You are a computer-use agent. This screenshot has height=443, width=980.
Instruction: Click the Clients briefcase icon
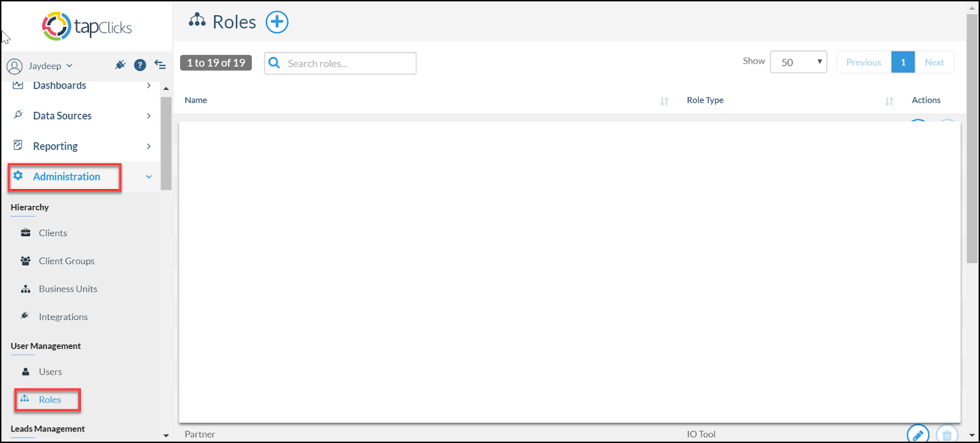[x=26, y=233]
